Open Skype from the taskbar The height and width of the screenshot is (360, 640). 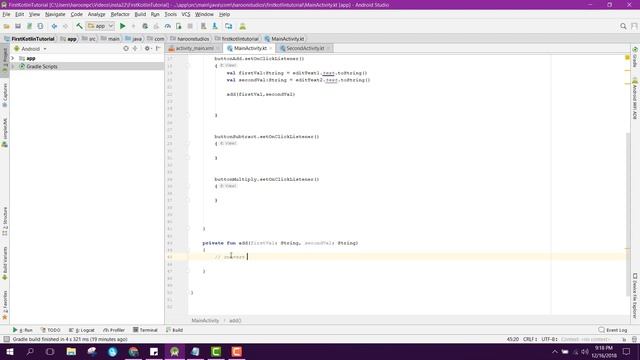113,351
